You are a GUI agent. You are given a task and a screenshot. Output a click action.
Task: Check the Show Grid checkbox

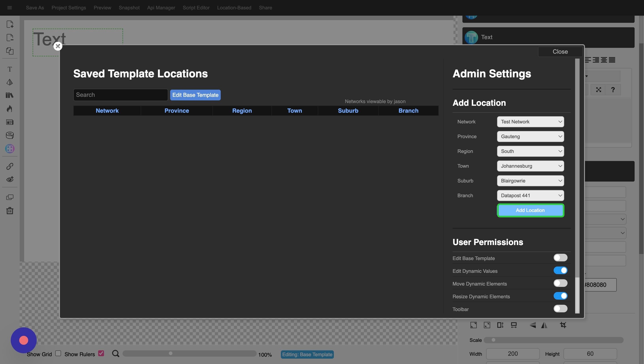[58, 353]
